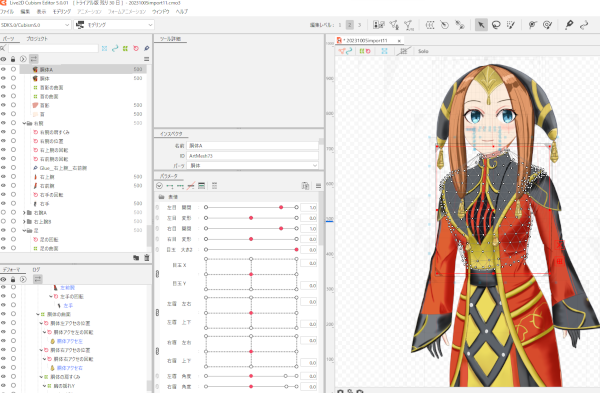Click the parts search input field
The height and width of the screenshot is (393, 600).
coord(53,49)
